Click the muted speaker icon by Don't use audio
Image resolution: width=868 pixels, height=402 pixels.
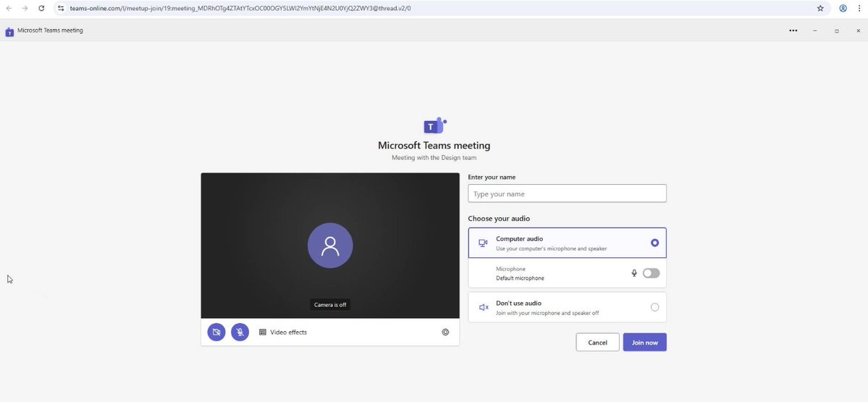pyautogui.click(x=484, y=307)
